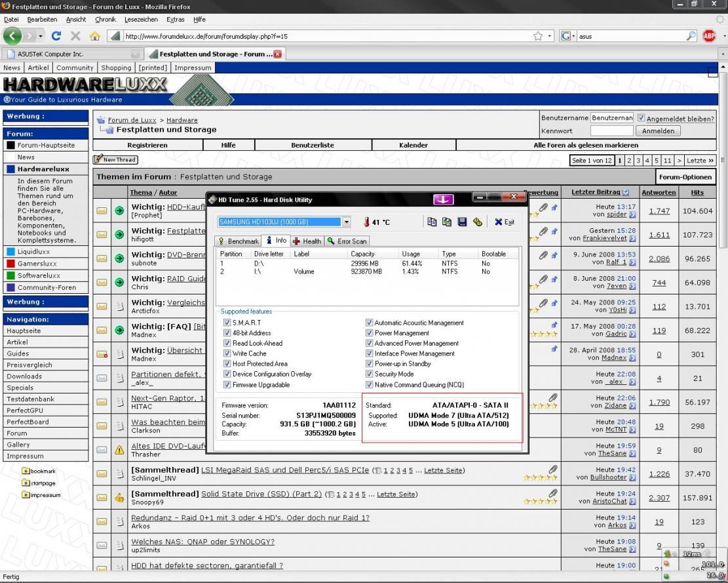Open Redundanz - Raid 0+1 thread
This screenshot has width=728, height=583.
pos(250,517)
